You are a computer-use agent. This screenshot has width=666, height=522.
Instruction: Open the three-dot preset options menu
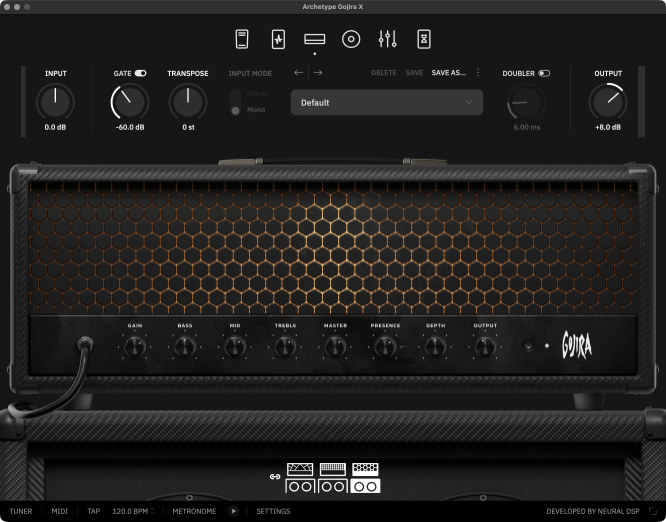pyautogui.click(x=478, y=73)
